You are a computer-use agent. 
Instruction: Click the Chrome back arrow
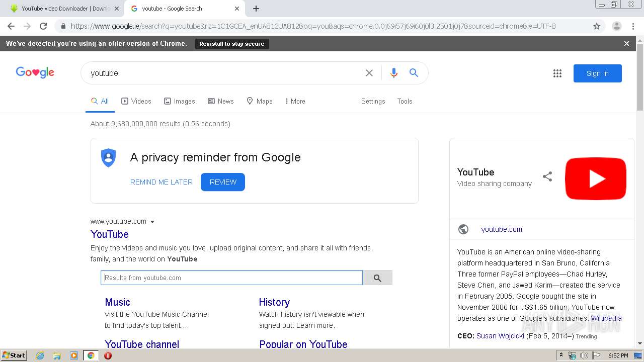pos(11,26)
